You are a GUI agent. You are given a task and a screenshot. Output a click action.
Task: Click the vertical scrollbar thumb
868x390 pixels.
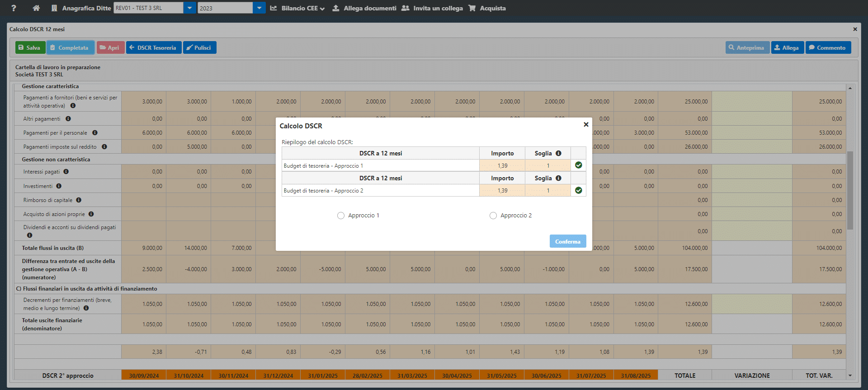(850, 190)
